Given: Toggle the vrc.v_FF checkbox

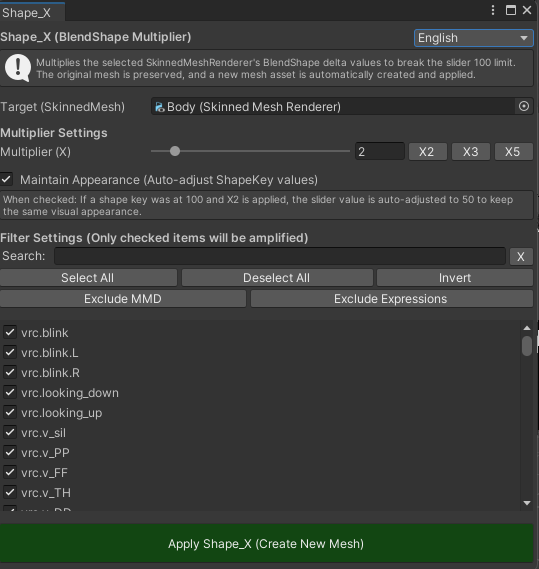Looking at the screenshot, I should [x=10, y=472].
